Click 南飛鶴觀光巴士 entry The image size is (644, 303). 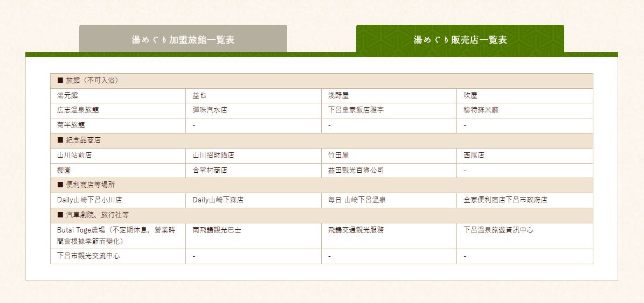pos(253,236)
